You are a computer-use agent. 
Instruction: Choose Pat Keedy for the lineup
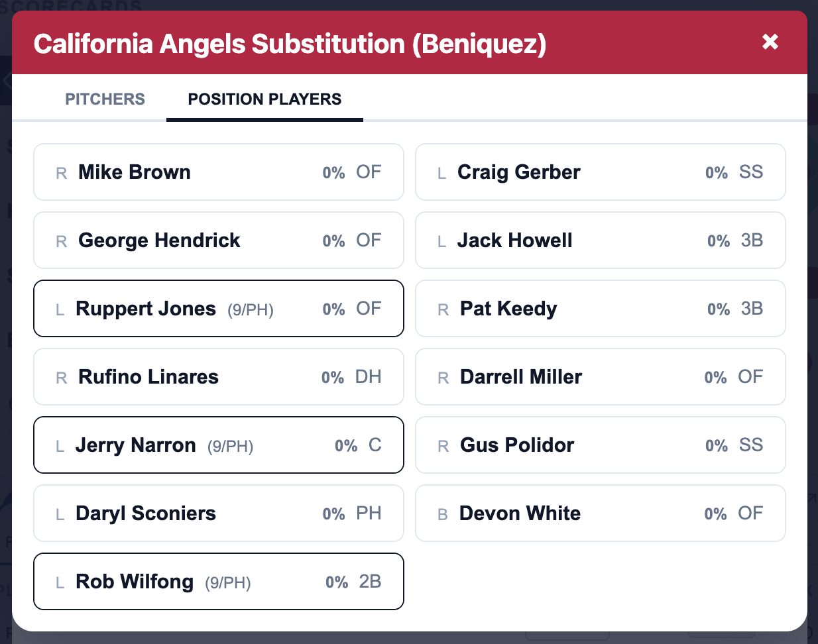click(601, 308)
